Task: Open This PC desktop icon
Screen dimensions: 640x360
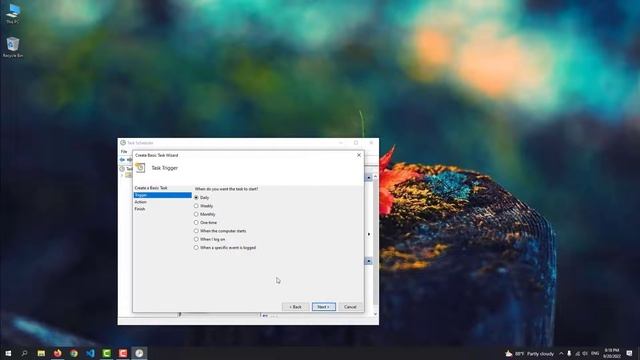Action: (x=13, y=13)
